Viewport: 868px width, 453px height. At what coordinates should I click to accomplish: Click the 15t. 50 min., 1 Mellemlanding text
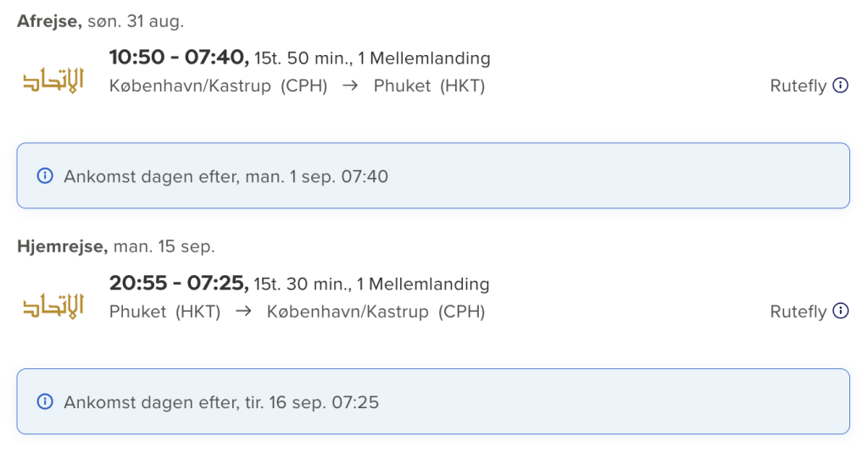tap(372, 58)
